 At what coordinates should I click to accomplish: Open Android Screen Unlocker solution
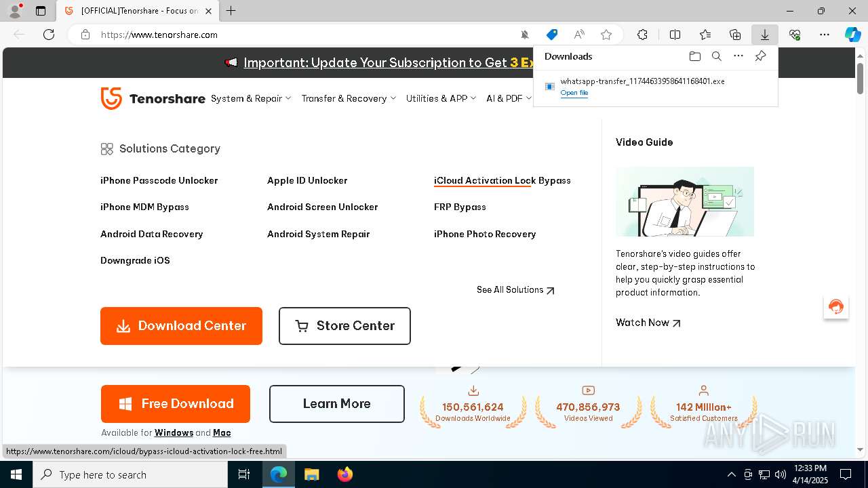pyautogui.click(x=322, y=207)
